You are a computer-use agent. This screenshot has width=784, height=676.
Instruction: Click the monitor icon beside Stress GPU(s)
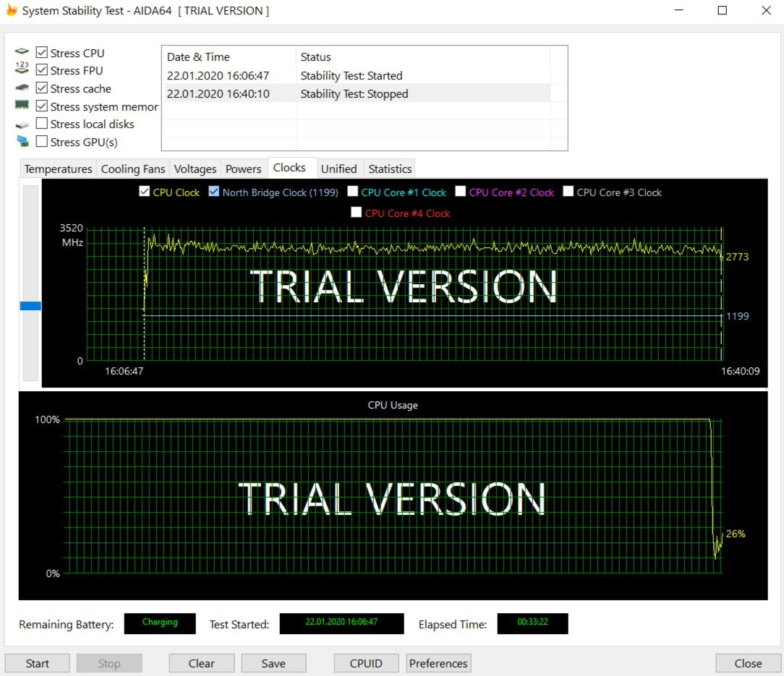(22, 142)
